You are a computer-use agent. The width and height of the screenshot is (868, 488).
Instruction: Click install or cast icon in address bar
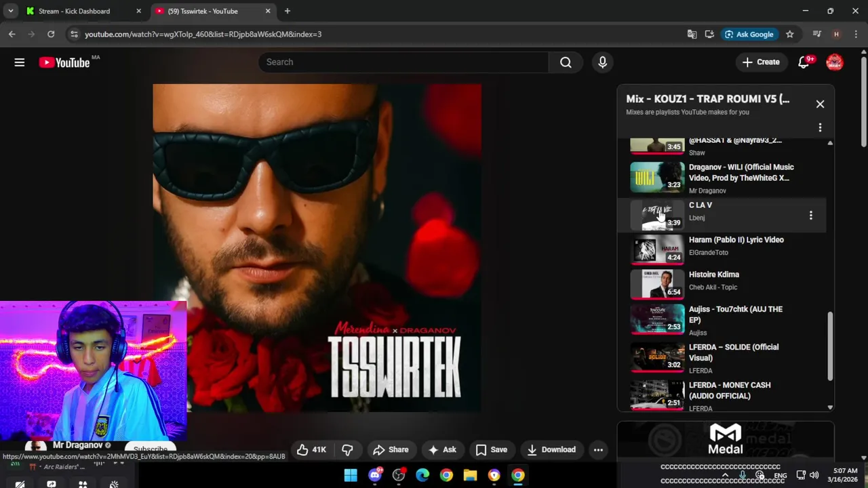point(709,34)
